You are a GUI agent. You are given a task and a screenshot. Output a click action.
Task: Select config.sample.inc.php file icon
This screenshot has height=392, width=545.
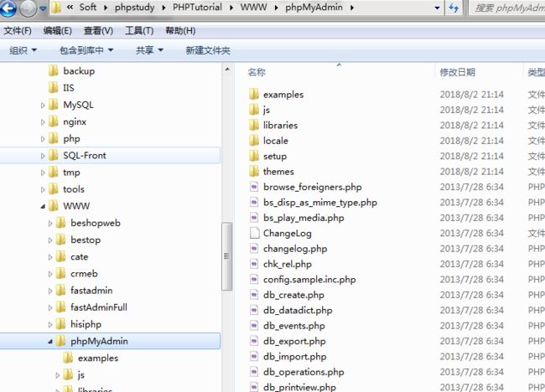(254, 279)
